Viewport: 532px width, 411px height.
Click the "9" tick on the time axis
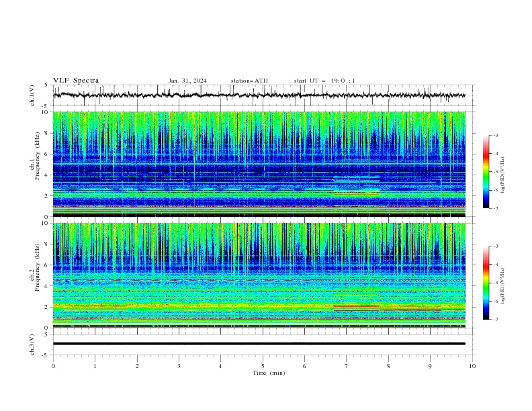point(430,366)
